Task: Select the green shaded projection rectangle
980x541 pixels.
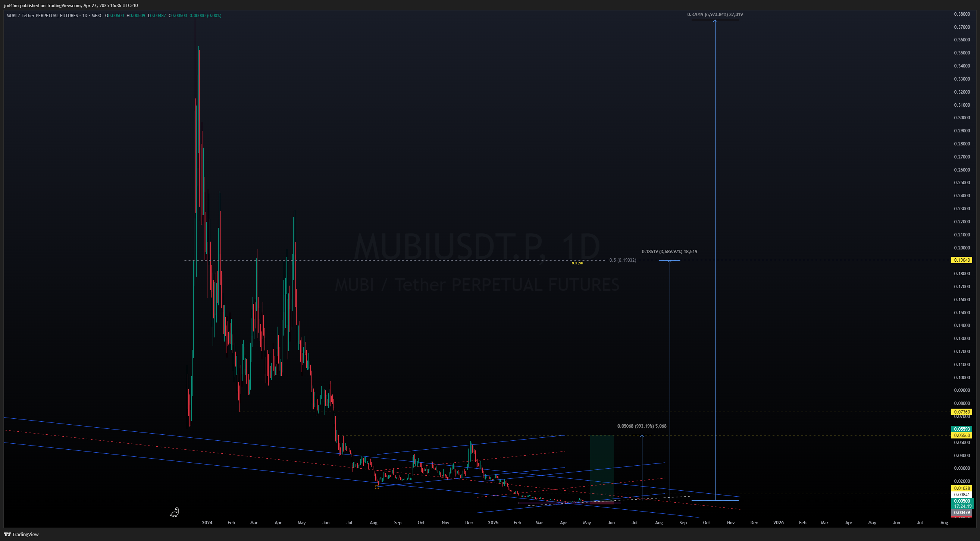Action: [x=602, y=468]
